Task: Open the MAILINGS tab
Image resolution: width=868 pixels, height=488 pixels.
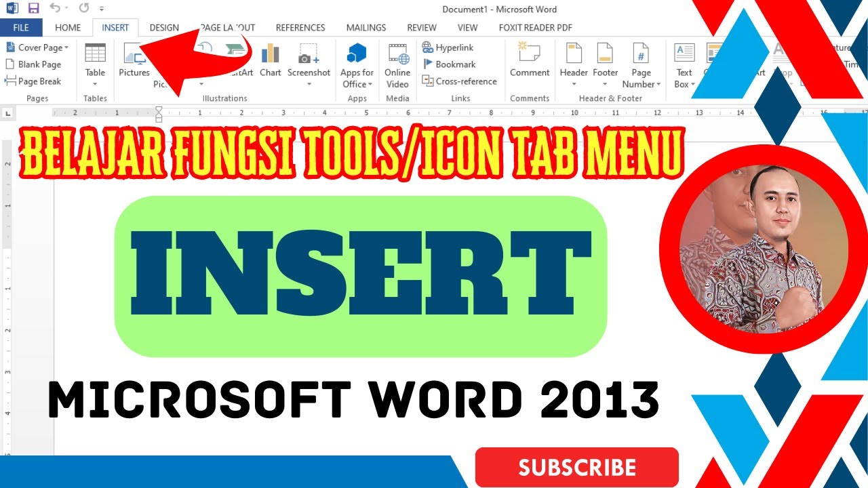Action: click(366, 28)
